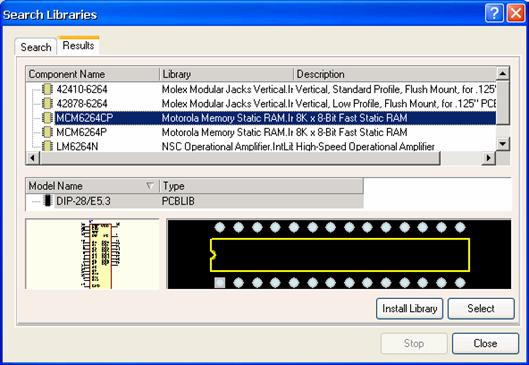Click the Select button
Image resolution: width=529 pixels, height=365 pixels.
pyautogui.click(x=481, y=308)
